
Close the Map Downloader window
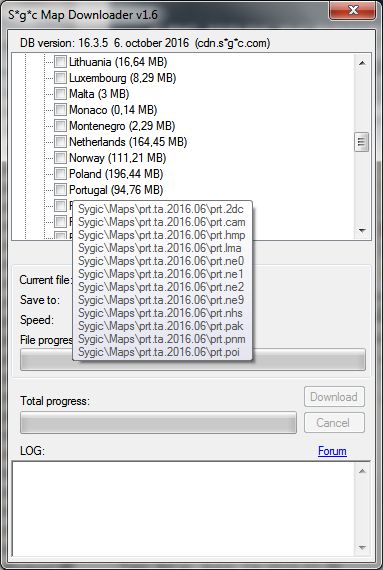coord(352,10)
